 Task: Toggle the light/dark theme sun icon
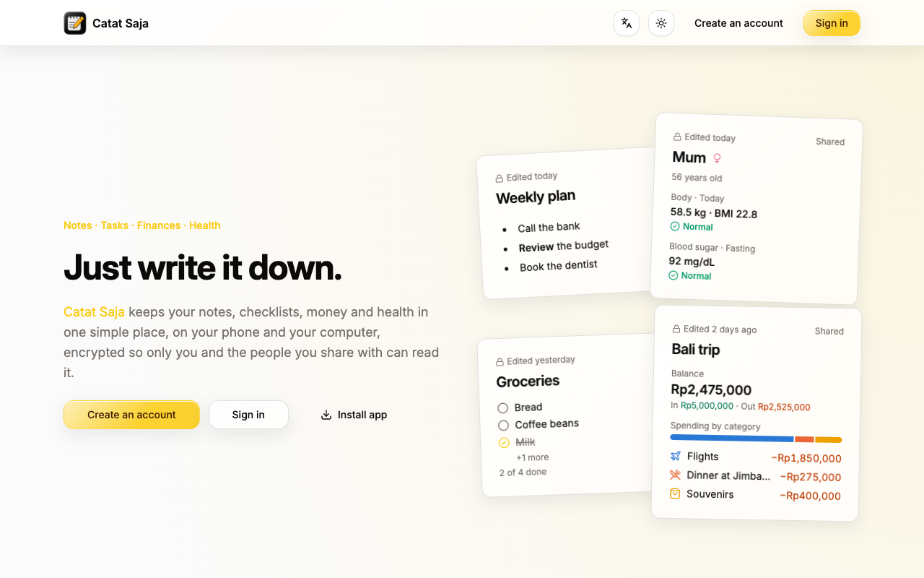coord(661,23)
